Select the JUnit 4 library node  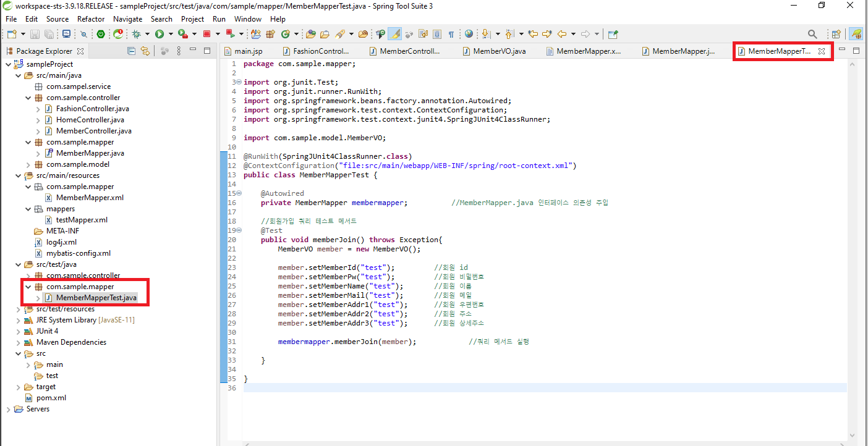[47, 331]
